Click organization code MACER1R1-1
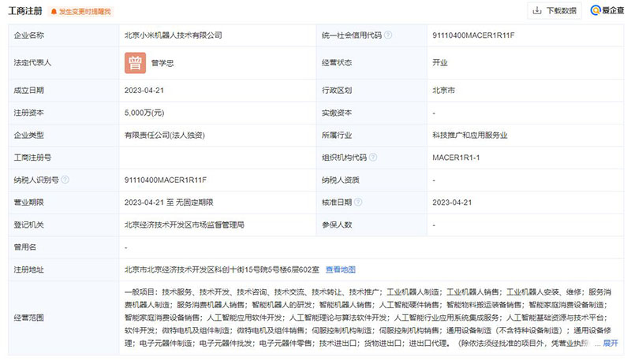The width and height of the screenshot is (631, 364). click(x=456, y=158)
